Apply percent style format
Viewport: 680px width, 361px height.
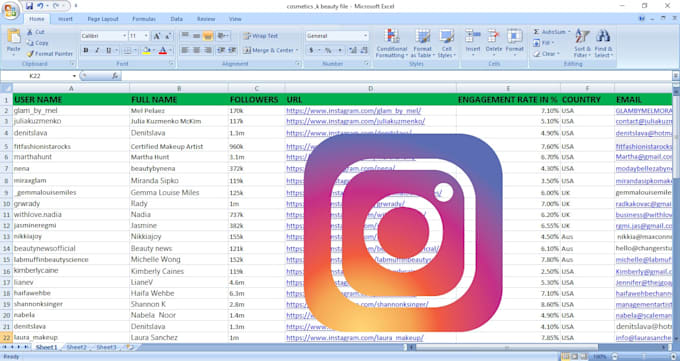coord(328,50)
